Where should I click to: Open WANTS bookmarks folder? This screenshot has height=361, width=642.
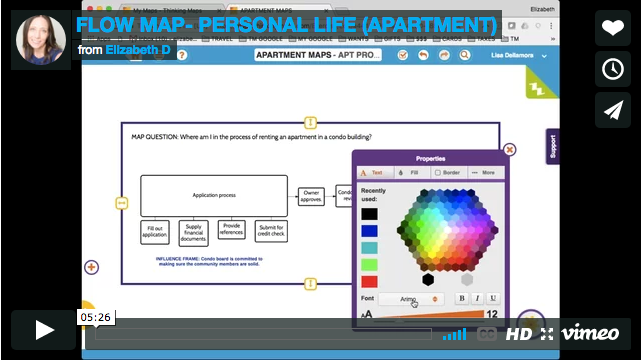click(353, 39)
